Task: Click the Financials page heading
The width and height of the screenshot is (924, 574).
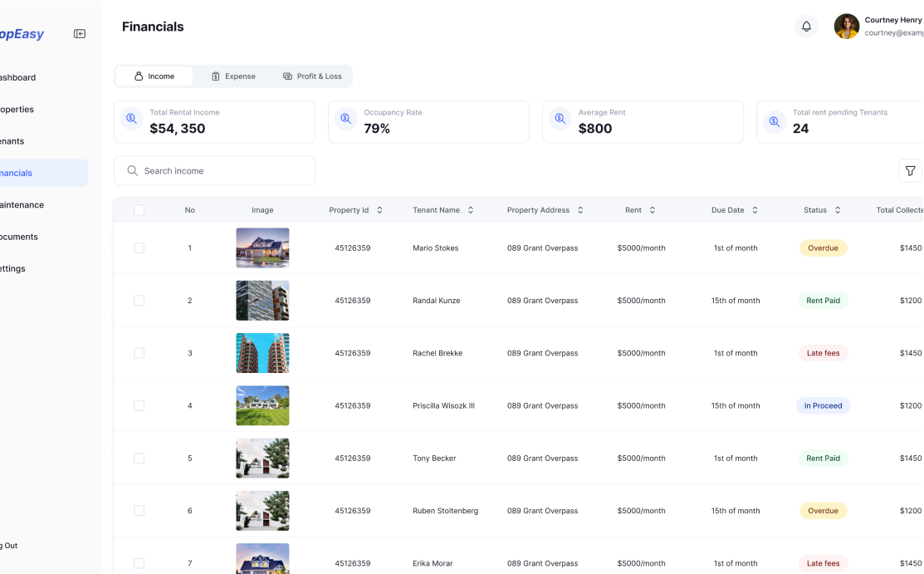Action: click(x=153, y=27)
